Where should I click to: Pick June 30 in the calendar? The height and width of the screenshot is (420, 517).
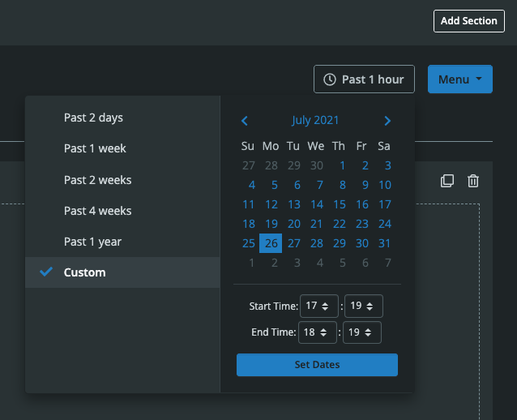tap(317, 165)
